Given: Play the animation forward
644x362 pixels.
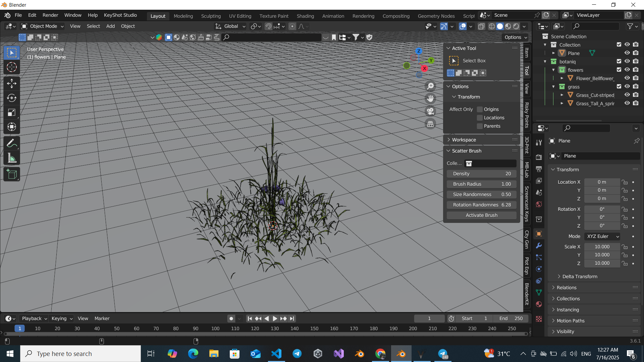Looking at the screenshot, I should click(x=275, y=318).
